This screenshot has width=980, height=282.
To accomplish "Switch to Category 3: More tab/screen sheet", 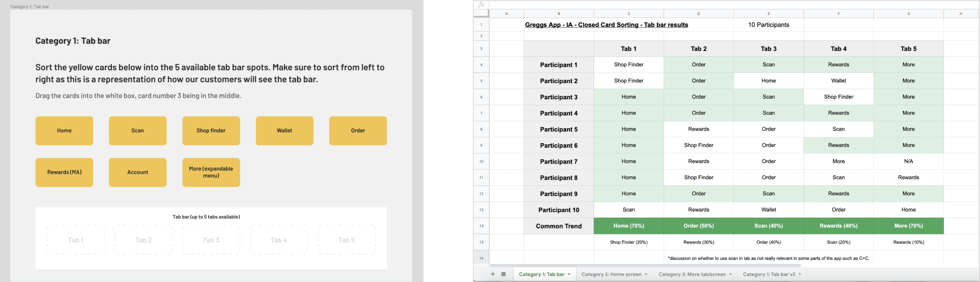I will click(x=692, y=274).
